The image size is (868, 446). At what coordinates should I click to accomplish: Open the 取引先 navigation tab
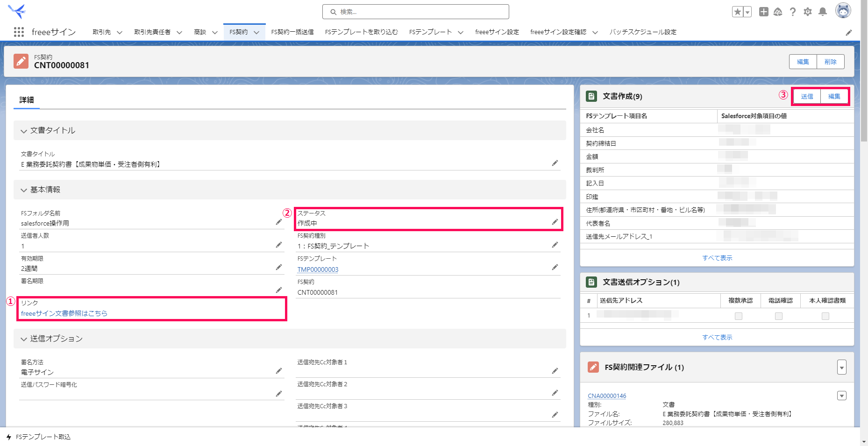coord(101,32)
